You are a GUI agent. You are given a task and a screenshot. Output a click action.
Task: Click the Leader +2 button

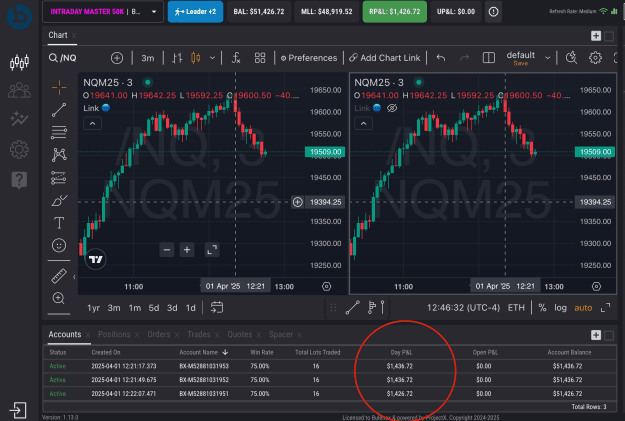[195, 12]
